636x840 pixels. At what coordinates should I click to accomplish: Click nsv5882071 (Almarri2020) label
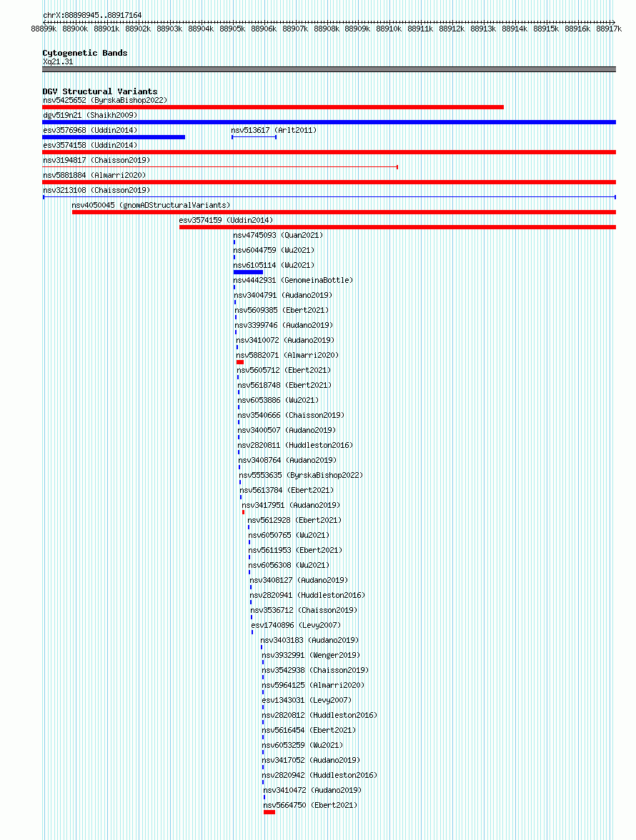pos(288,355)
